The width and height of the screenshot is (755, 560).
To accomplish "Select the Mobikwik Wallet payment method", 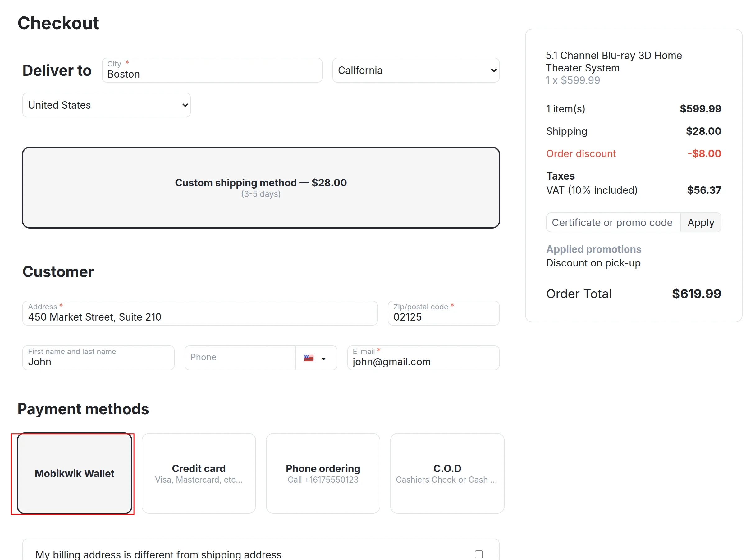I will (75, 473).
